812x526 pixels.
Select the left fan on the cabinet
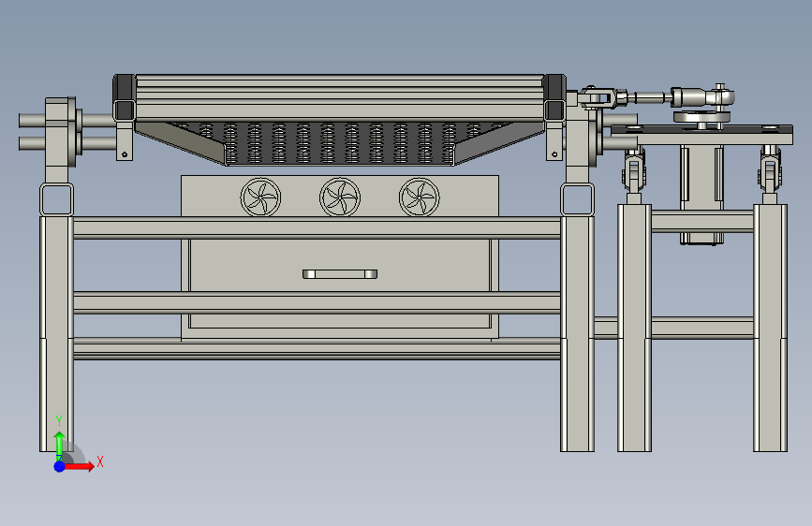(x=260, y=197)
